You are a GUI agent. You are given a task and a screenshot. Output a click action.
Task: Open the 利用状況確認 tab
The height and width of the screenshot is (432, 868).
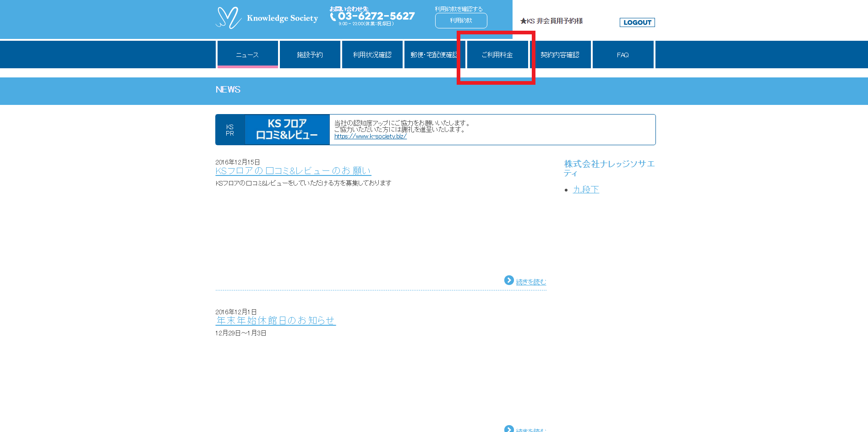coord(372,55)
